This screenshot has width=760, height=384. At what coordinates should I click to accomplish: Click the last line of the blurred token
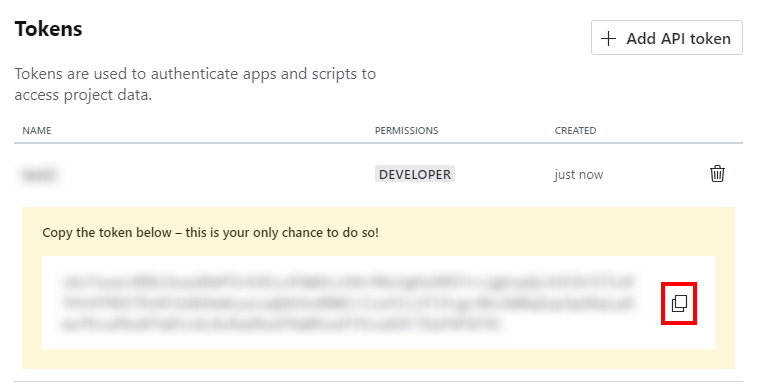tap(281, 324)
